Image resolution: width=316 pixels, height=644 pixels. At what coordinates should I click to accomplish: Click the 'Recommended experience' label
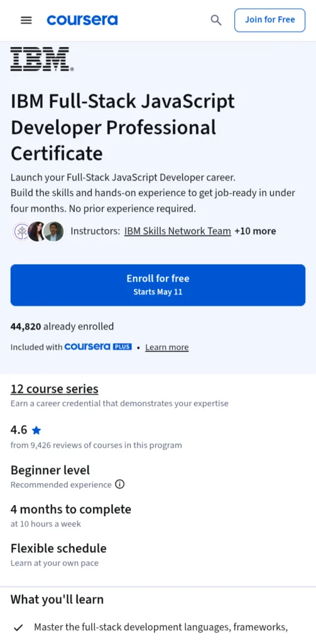61,485
